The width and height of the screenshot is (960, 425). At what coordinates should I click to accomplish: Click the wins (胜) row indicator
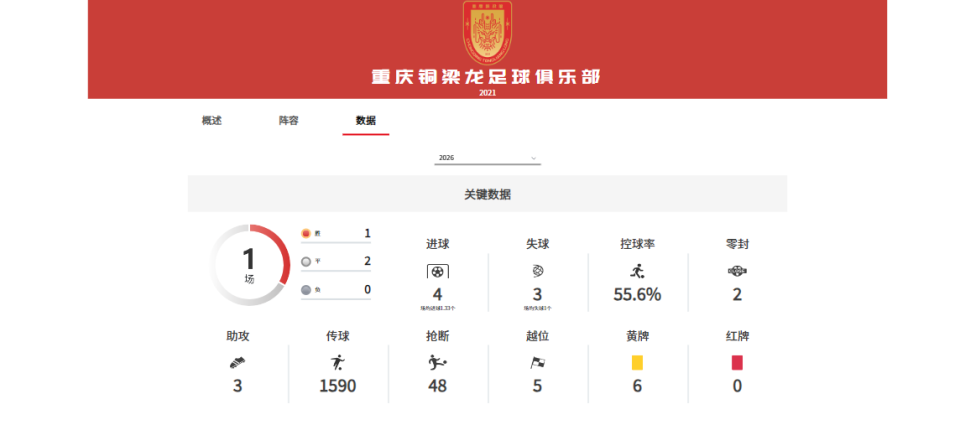pos(306,234)
